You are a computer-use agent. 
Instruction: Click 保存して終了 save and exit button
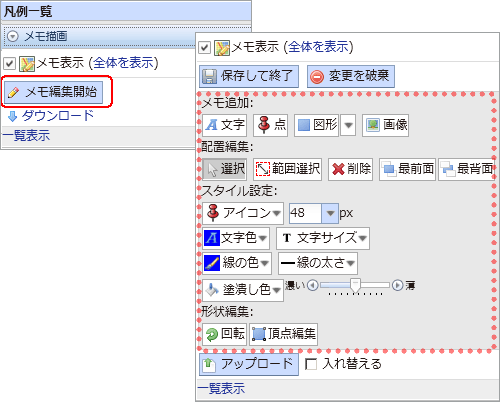tap(249, 76)
